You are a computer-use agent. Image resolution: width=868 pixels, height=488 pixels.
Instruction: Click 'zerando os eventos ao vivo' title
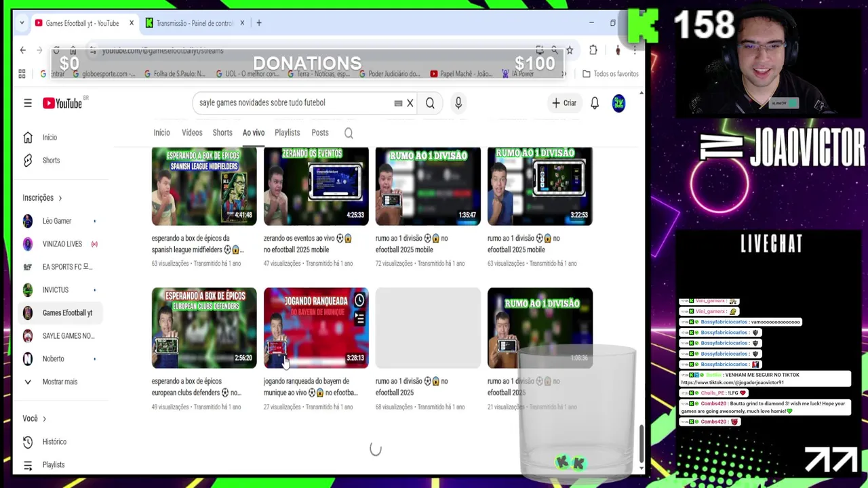click(x=307, y=244)
